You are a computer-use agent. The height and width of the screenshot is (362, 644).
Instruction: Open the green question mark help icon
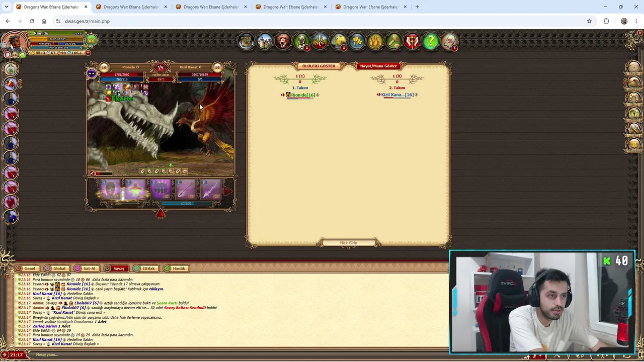[x=431, y=41]
